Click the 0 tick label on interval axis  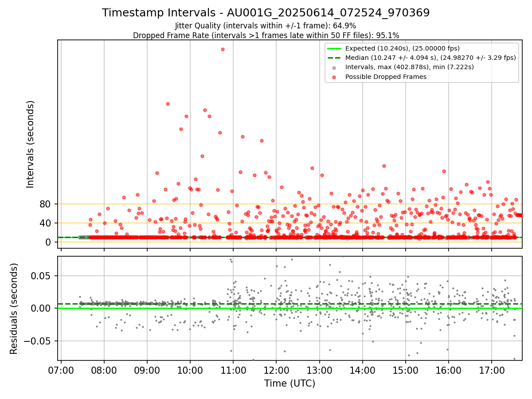(x=49, y=242)
